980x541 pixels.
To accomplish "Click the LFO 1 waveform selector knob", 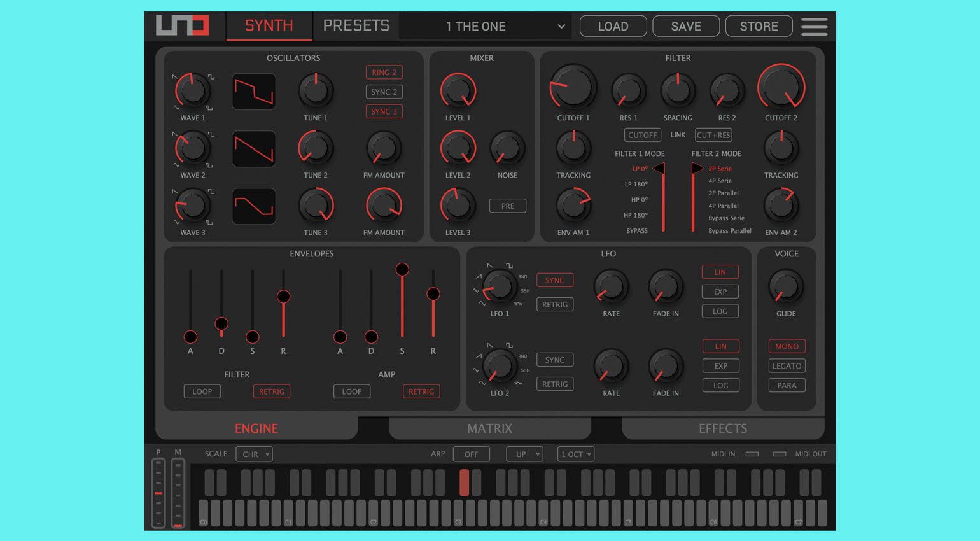I will click(x=499, y=286).
